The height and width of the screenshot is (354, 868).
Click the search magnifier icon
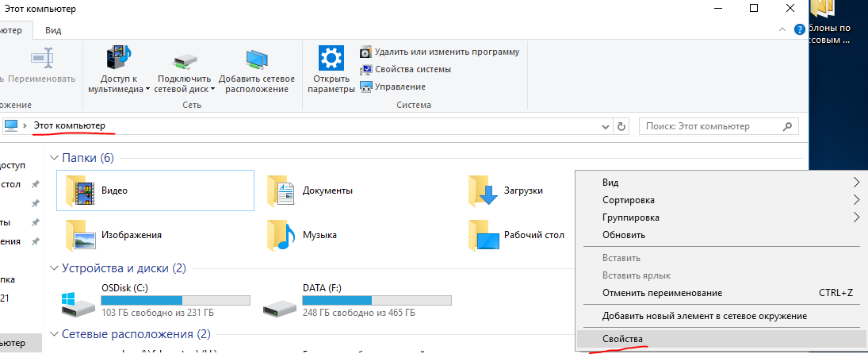[x=788, y=126]
